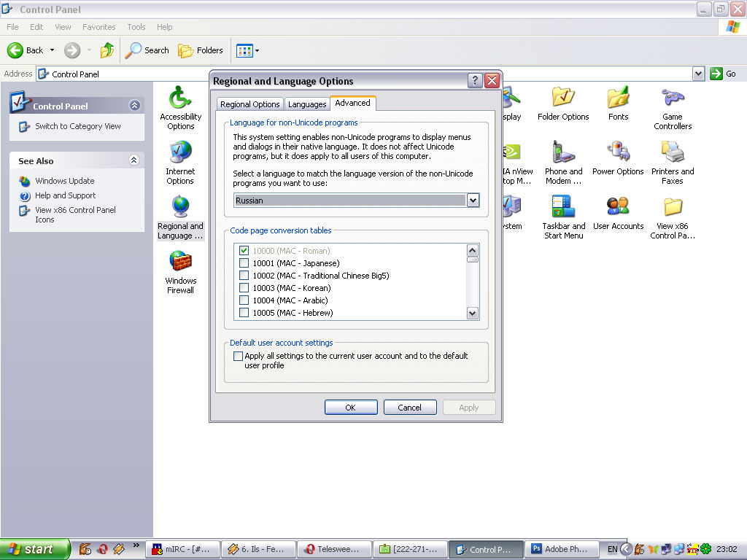Click the OK button
This screenshot has width=747, height=560.
click(351, 408)
